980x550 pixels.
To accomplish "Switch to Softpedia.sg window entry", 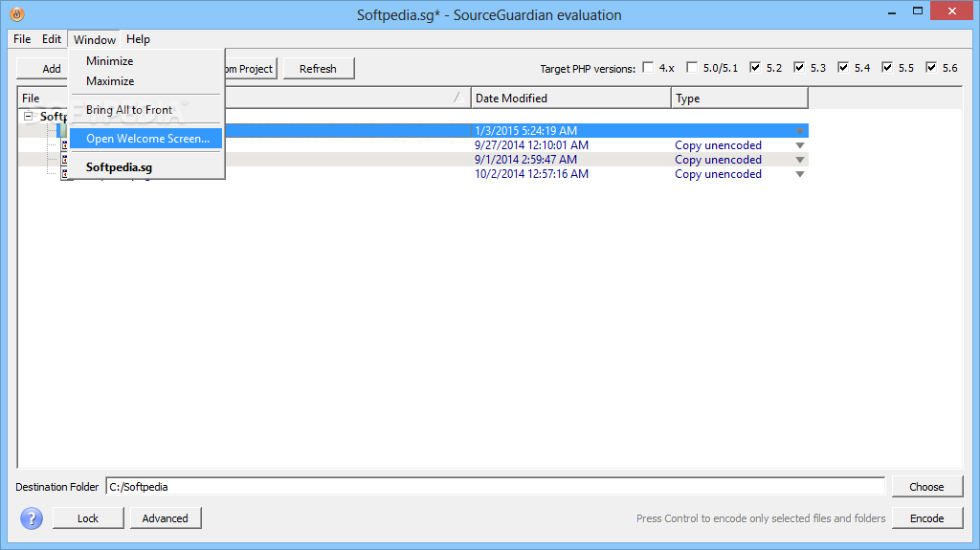I will click(145, 167).
